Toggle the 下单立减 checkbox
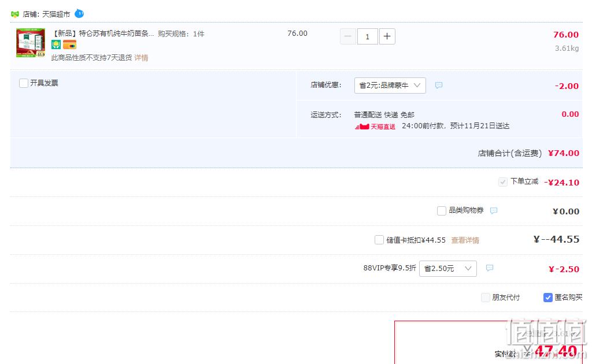The width and height of the screenshot is (592, 364). [x=502, y=182]
